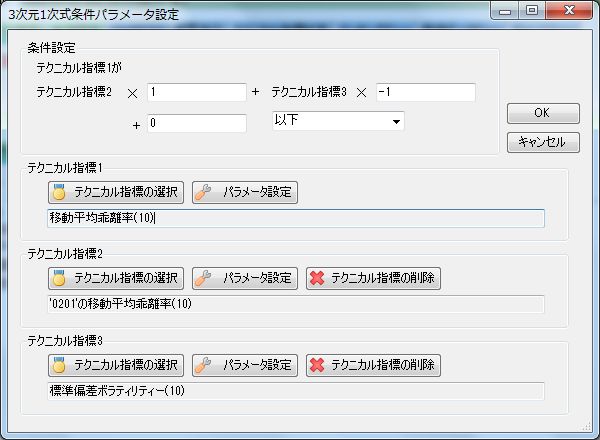
Task: Click the 条件設定 group label
Action: click(51, 48)
